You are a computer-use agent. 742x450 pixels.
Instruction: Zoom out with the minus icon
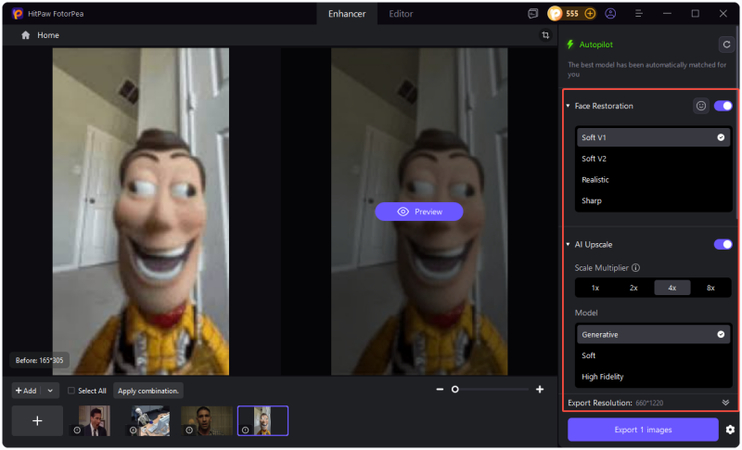(x=440, y=389)
